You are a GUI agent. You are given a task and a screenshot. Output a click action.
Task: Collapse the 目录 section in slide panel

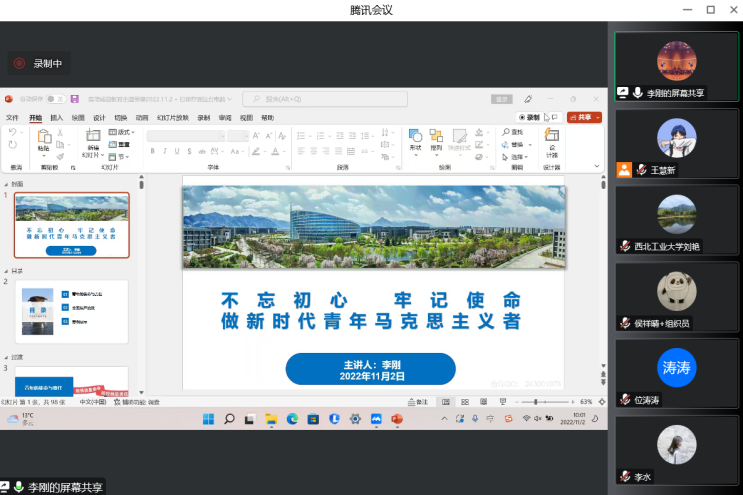click(x=7, y=271)
